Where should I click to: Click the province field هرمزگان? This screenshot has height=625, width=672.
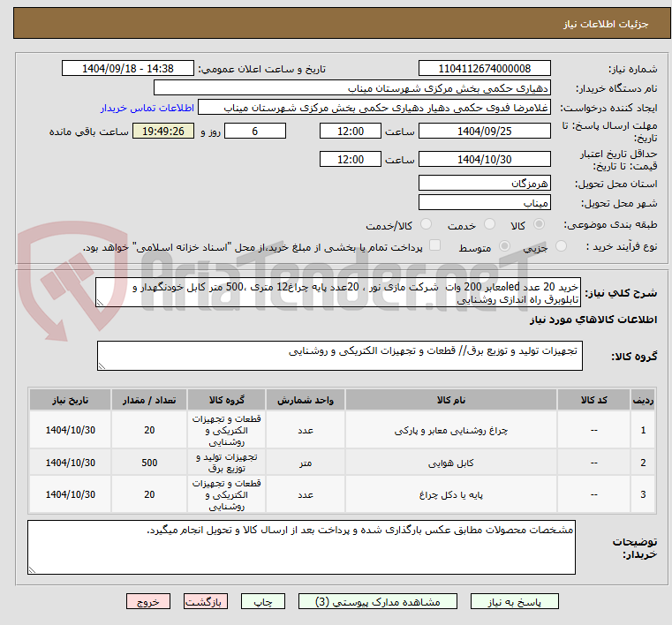(x=484, y=184)
